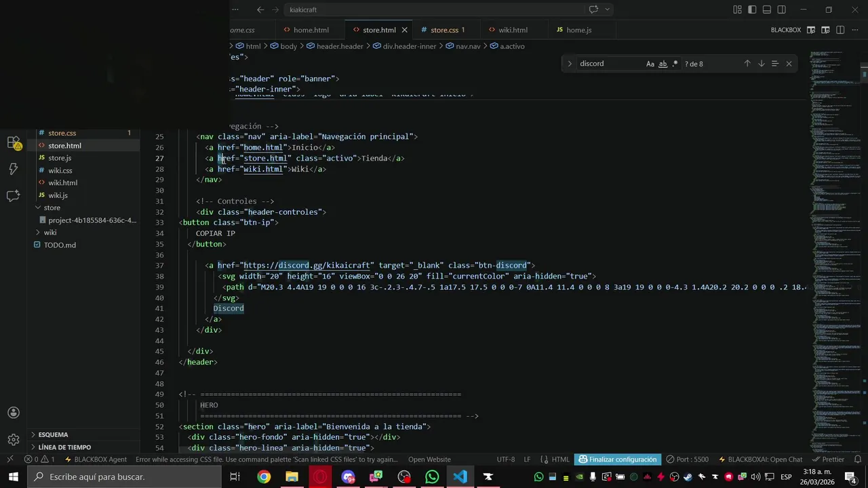
Task: Toggle Match Whole Word in find widget
Action: coord(663,64)
